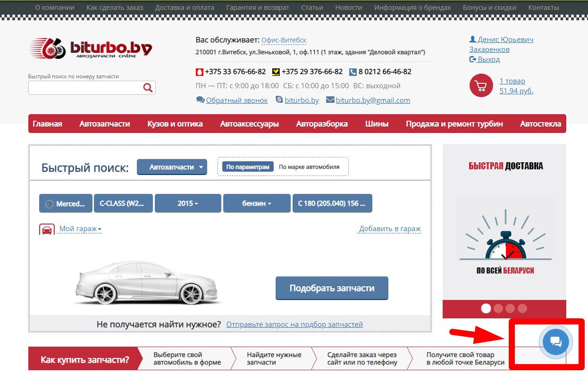Select the third banner slide dot
588x374 pixels.
coord(510,308)
